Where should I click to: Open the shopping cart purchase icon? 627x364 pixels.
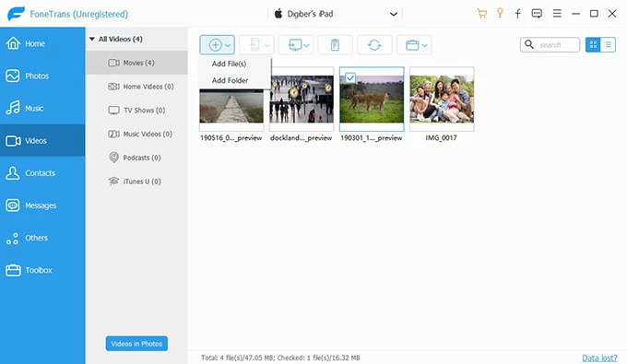[x=482, y=14]
